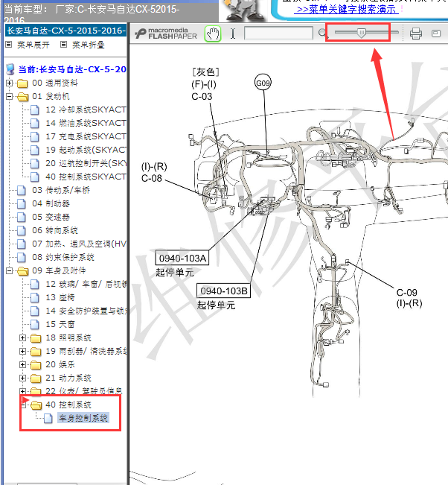
Task: Select the text selection cursor tool
Action: point(233,34)
